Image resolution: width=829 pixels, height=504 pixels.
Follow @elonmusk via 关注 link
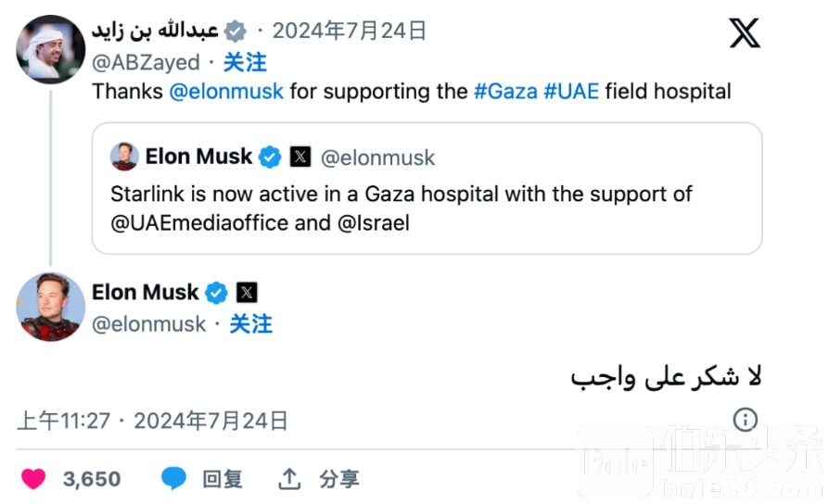250,323
